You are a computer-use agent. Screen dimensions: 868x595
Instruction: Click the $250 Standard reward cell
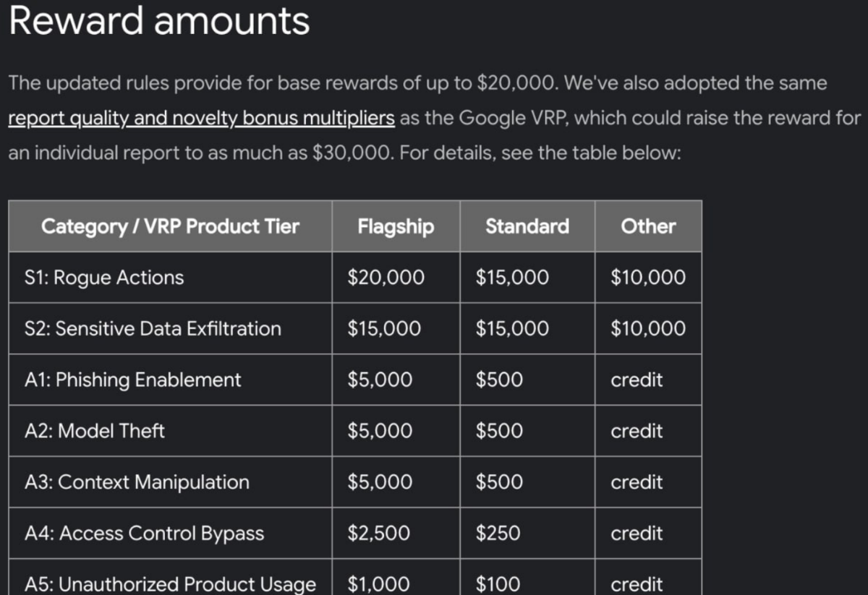tap(498, 534)
